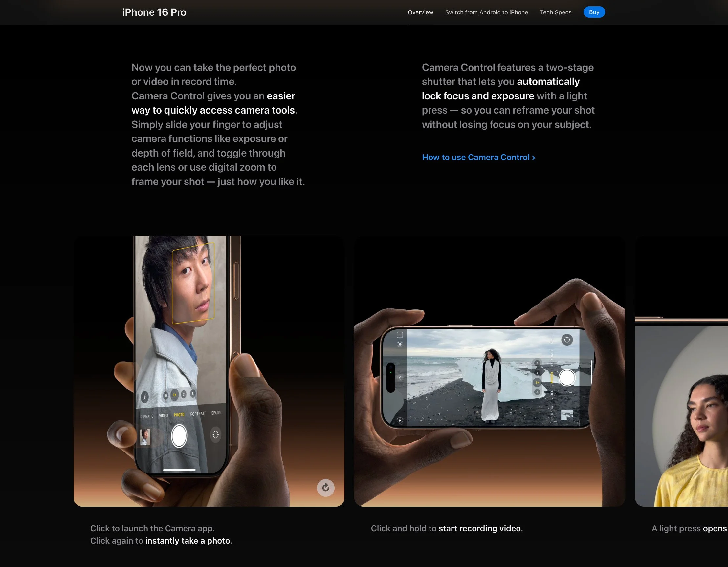Click the replay button on the first gallery card
This screenshot has width=728, height=567.
(x=325, y=488)
